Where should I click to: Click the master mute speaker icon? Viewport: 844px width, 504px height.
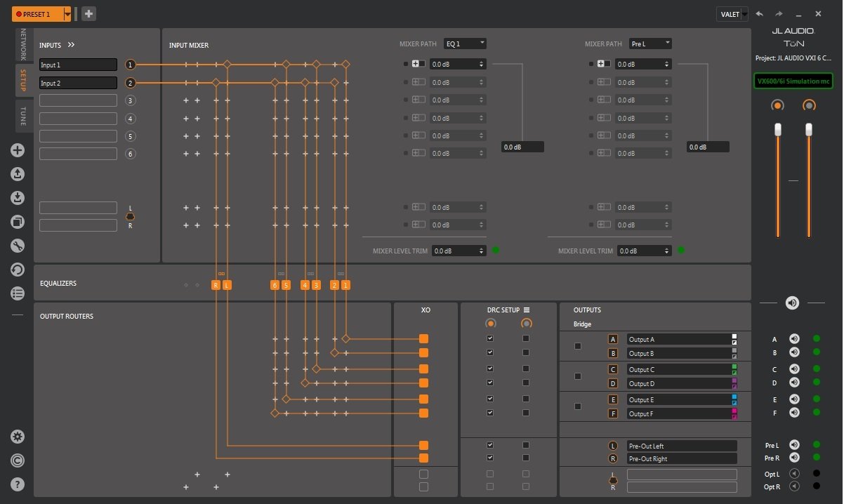click(793, 303)
